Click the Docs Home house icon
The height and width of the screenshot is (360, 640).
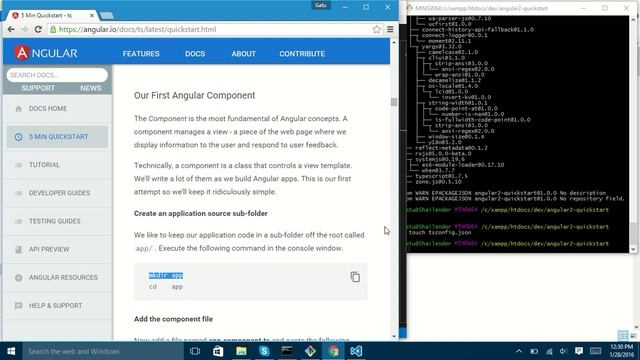[x=18, y=109]
